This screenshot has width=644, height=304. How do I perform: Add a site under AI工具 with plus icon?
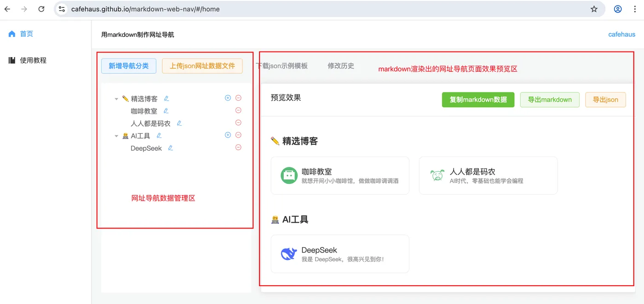pos(228,135)
